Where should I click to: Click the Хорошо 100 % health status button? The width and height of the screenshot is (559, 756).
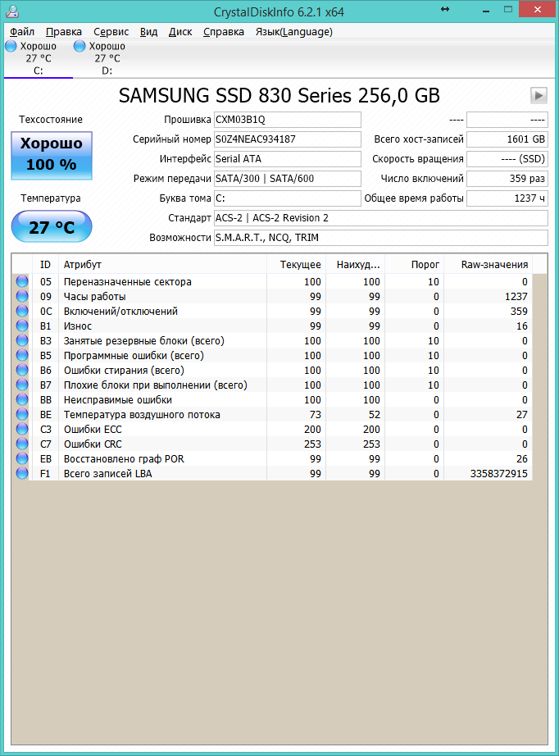coord(52,155)
